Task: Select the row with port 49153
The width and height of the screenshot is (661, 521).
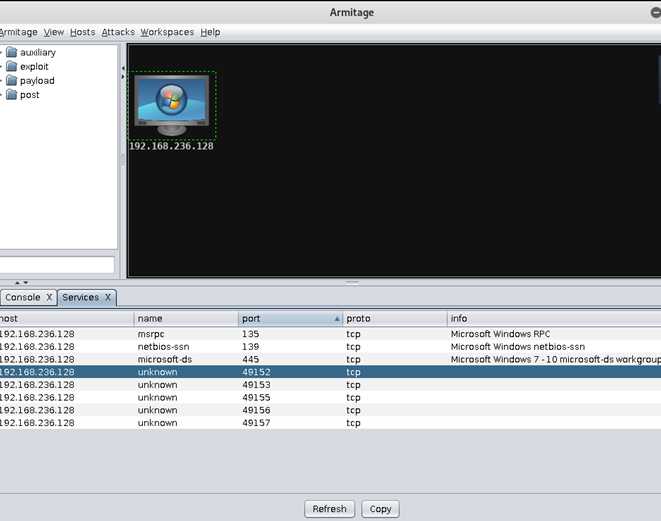Action: point(330,384)
